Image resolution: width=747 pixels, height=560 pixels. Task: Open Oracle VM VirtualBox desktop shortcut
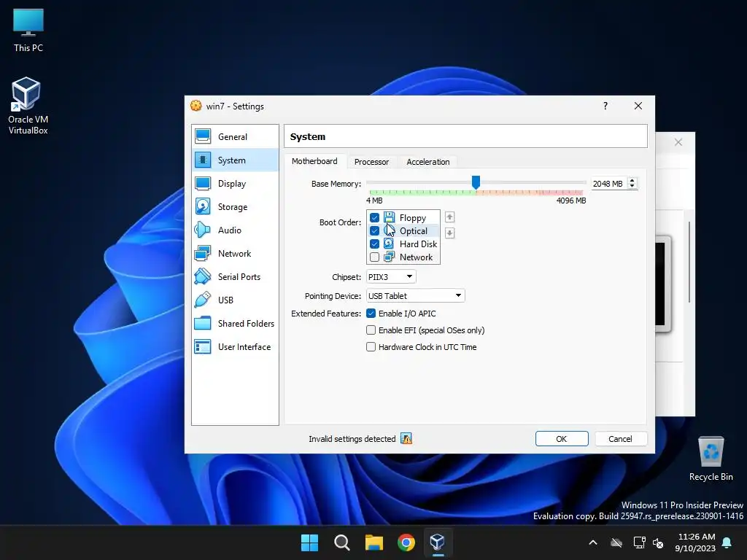coord(28,106)
